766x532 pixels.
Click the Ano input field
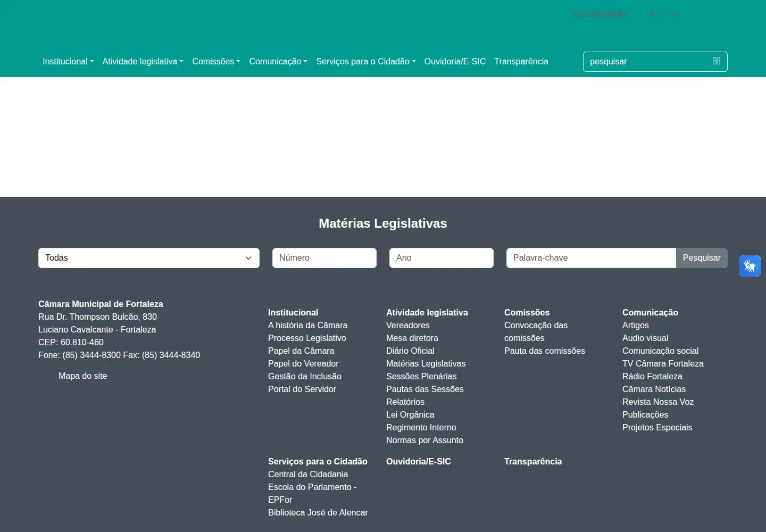(442, 258)
